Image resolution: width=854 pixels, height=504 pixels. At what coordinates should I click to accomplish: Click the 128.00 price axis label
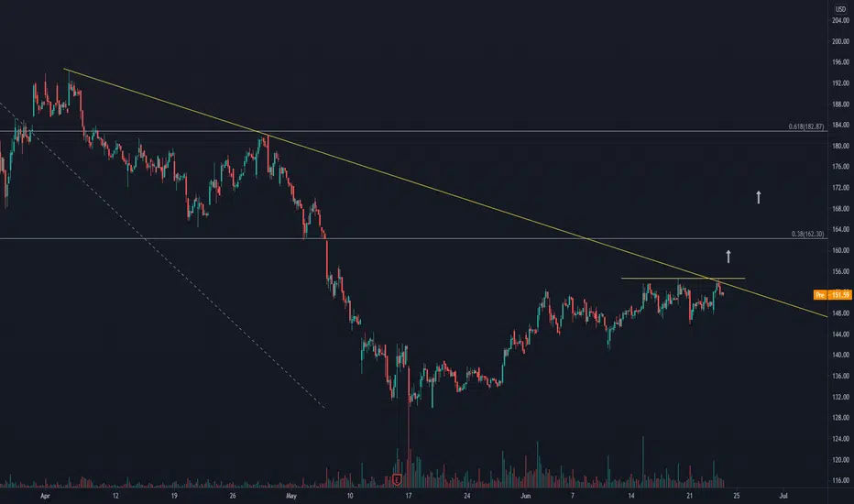(840, 418)
